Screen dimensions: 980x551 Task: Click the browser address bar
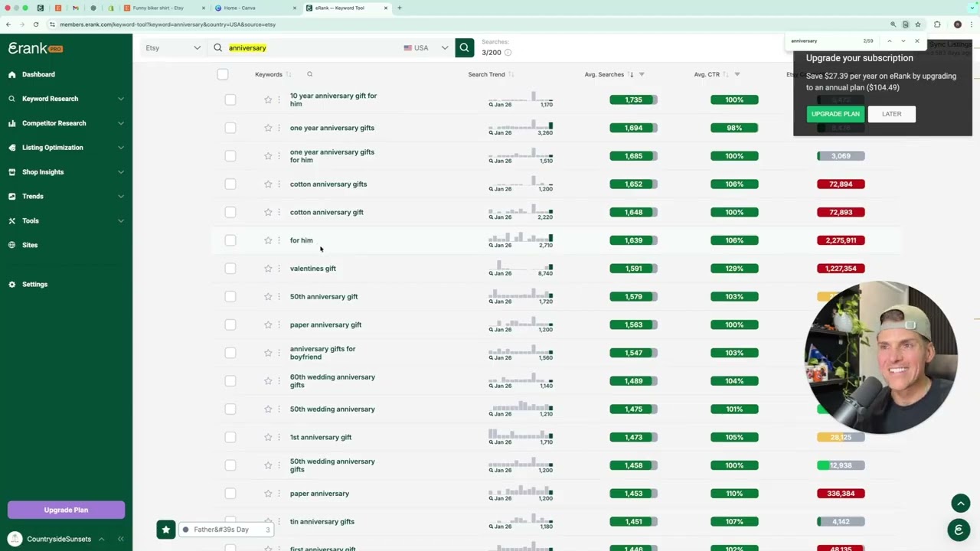(459, 24)
